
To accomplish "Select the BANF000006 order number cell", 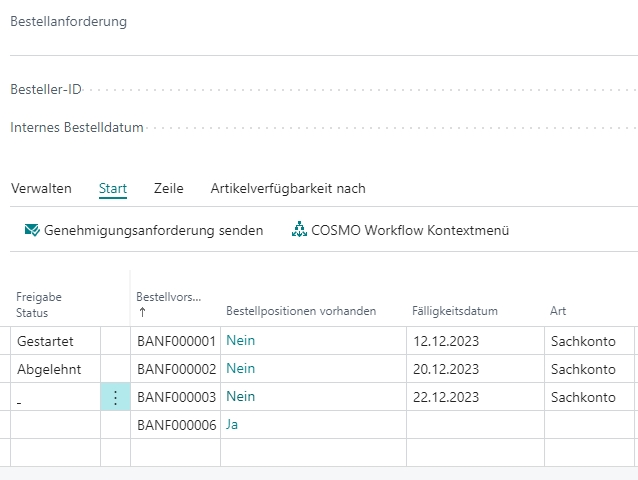I will (176, 425).
